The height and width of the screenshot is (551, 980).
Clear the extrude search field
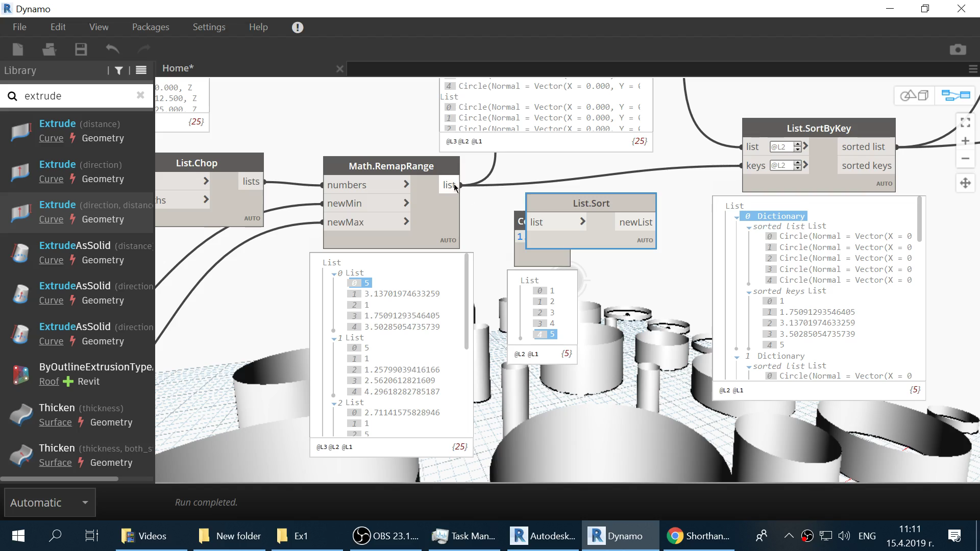click(140, 95)
